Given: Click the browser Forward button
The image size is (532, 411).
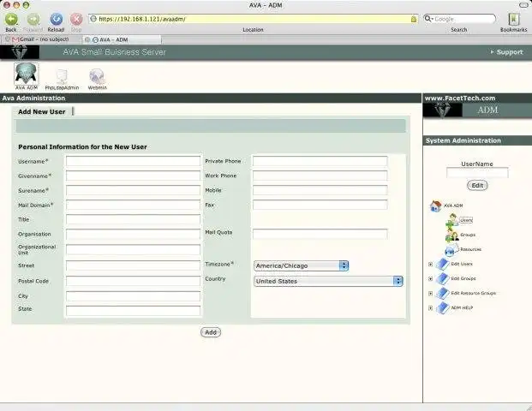Looking at the screenshot, I should coord(33,20).
